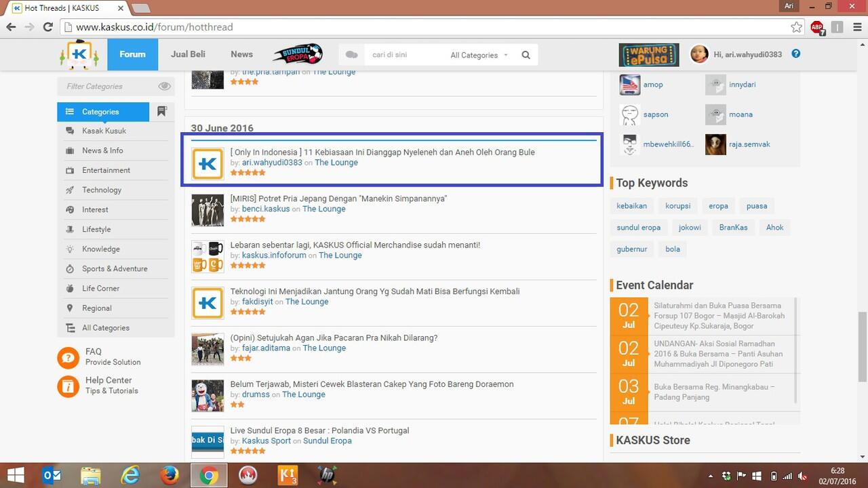Click the Warung ePulsa banner
This screenshot has width=868, height=488.
649,55
